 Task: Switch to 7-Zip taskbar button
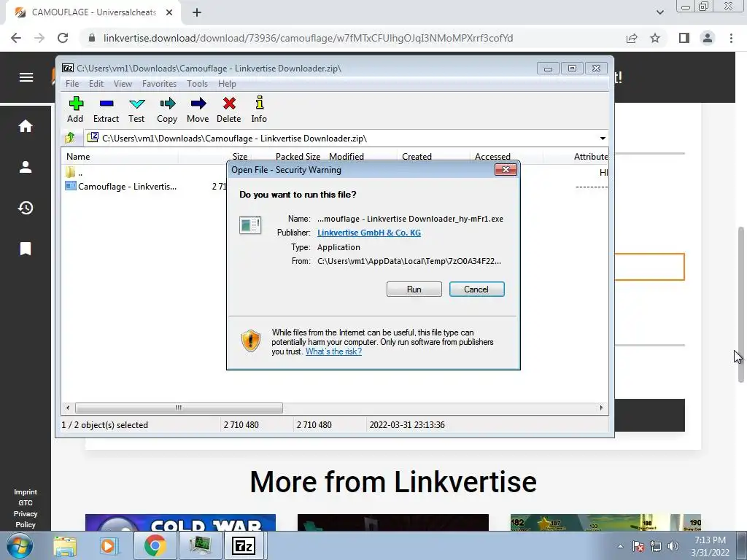(244, 545)
